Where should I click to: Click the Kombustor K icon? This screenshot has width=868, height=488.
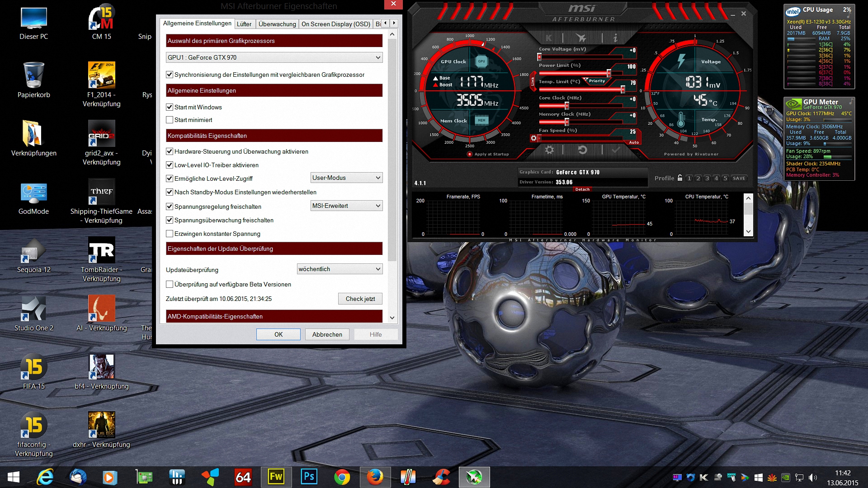(x=548, y=38)
